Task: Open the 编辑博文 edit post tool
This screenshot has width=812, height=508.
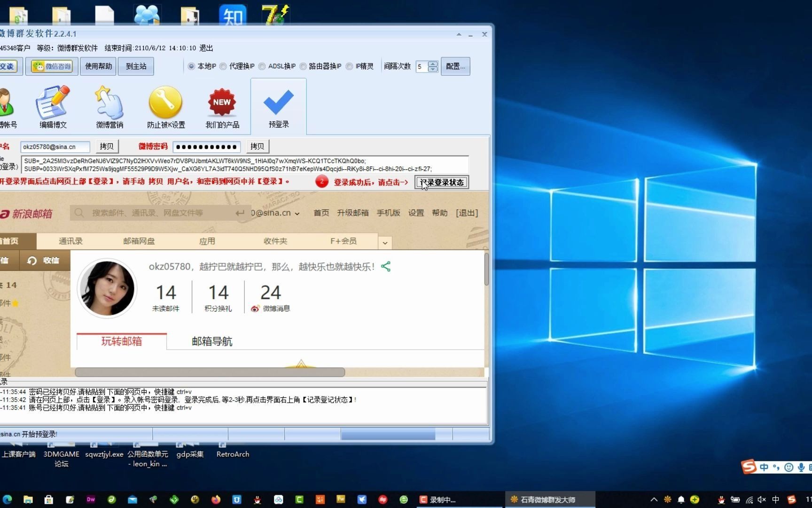Action: [53, 107]
